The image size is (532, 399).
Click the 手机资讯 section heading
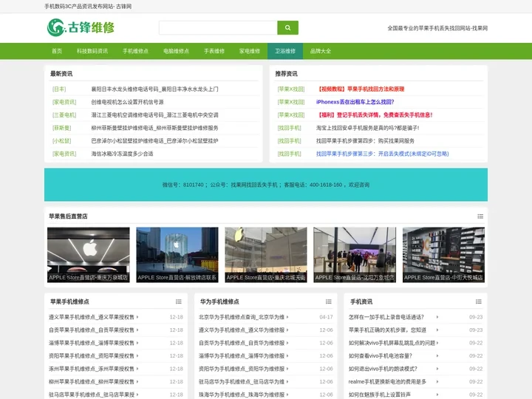point(361,301)
